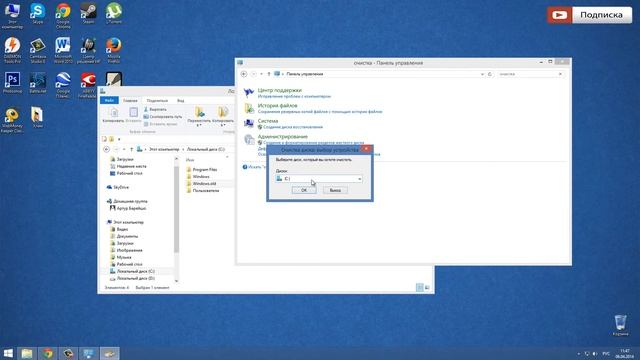The height and width of the screenshot is (360, 640).
Task: Click the navigation pane scroll down arrow
Action: point(176,281)
